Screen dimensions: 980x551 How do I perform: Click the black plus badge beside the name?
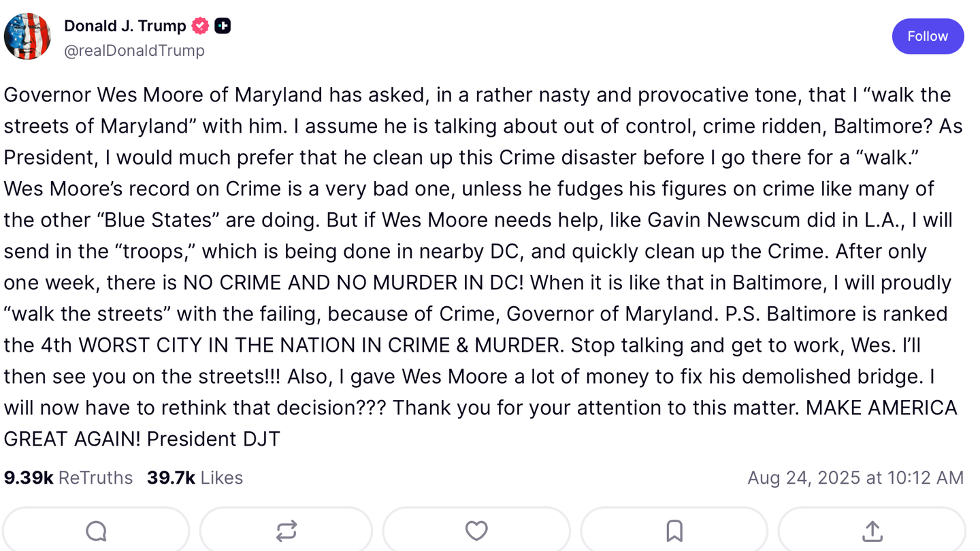[x=223, y=26]
